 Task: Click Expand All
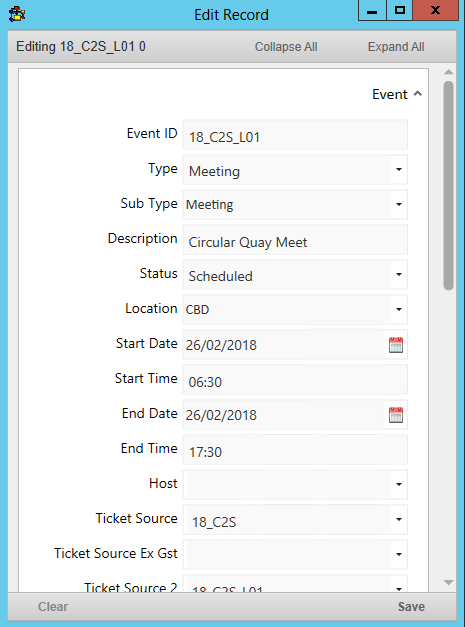pos(396,47)
